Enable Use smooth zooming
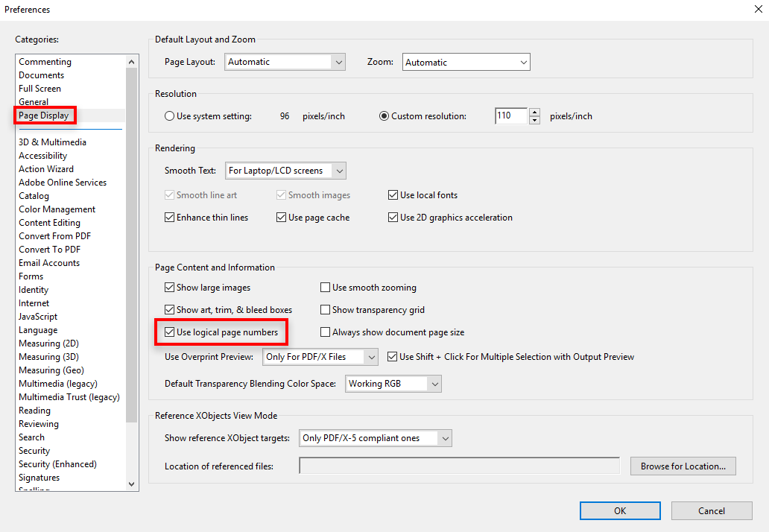Image resolution: width=769 pixels, height=532 pixels. pyautogui.click(x=325, y=287)
